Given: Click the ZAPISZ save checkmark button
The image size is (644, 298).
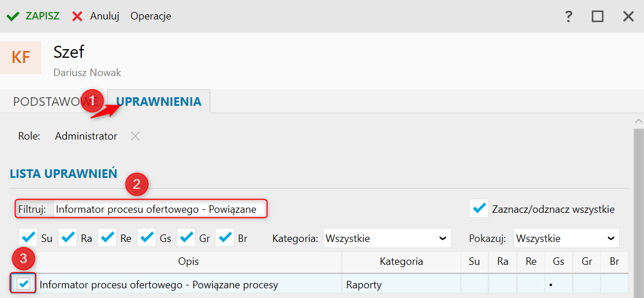Looking at the screenshot, I should coord(33,16).
